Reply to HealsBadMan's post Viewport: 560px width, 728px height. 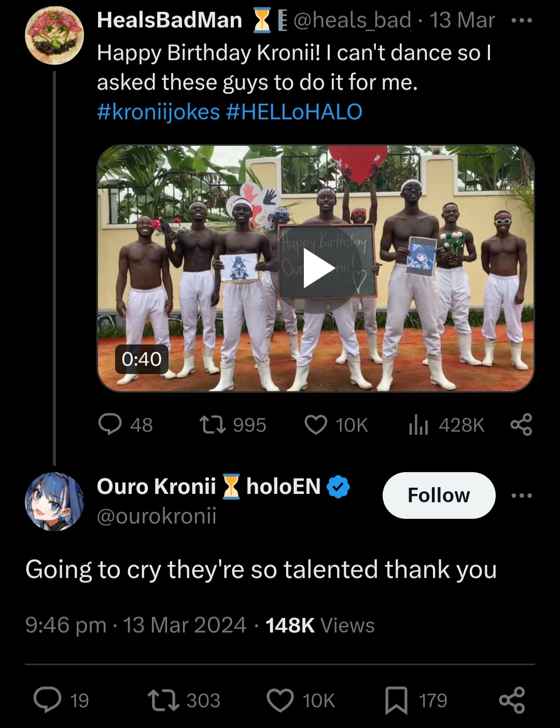110,424
